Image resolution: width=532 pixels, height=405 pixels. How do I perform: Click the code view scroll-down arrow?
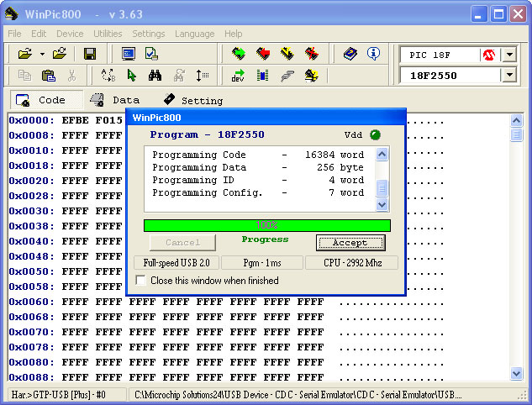coord(516,373)
